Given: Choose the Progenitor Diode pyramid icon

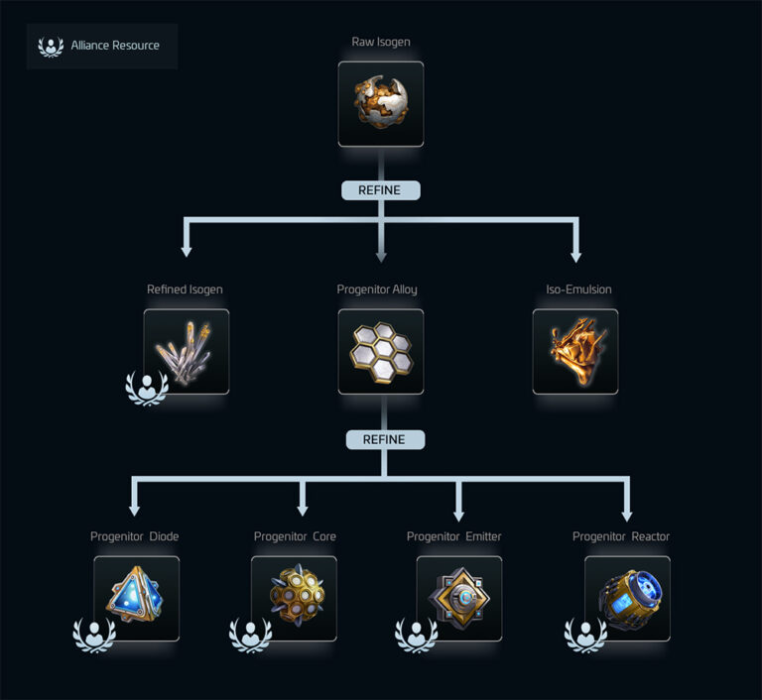Looking at the screenshot, I should pyautogui.click(x=137, y=599).
